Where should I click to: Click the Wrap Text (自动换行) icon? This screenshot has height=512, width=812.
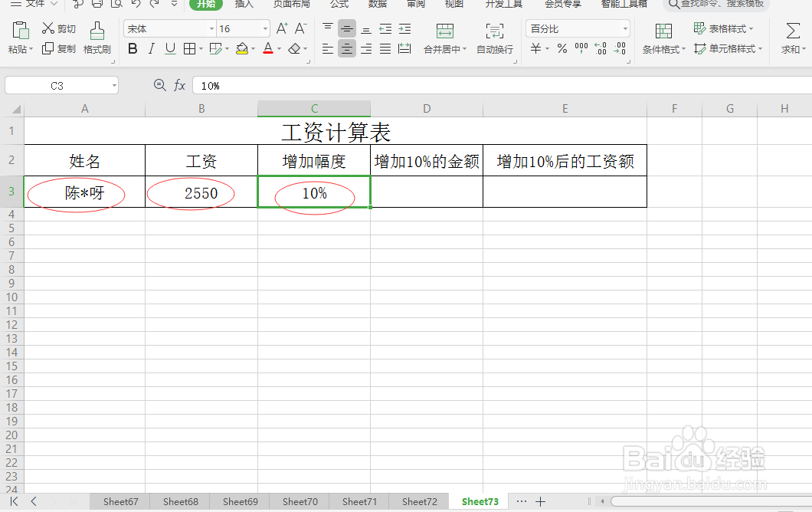[495, 31]
